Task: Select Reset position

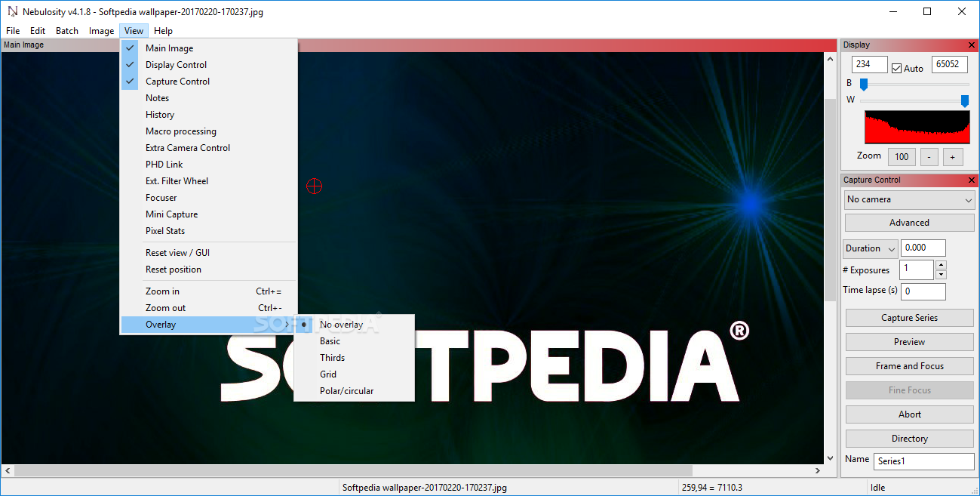Action: pos(209,270)
